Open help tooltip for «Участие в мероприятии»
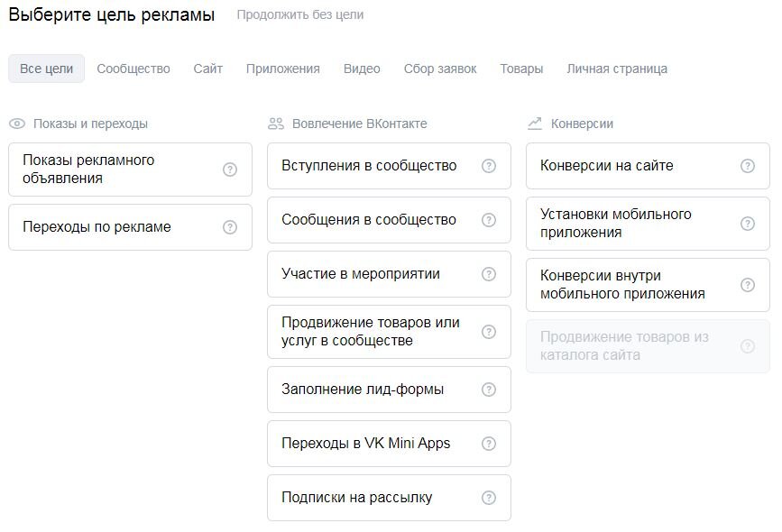 (x=489, y=274)
